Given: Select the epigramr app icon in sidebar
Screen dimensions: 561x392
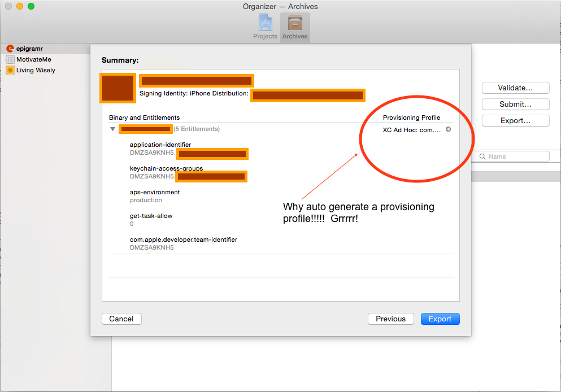Looking at the screenshot, I should coord(10,49).
